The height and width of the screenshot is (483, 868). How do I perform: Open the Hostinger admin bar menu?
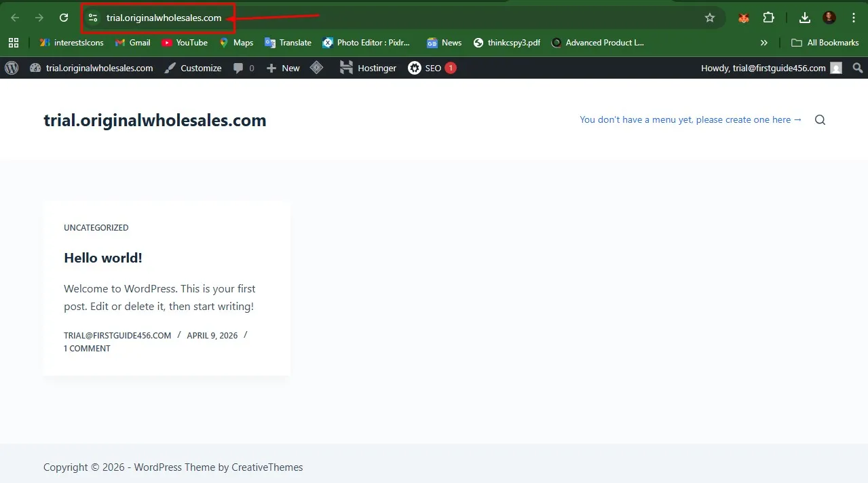(x=368, y=68)
